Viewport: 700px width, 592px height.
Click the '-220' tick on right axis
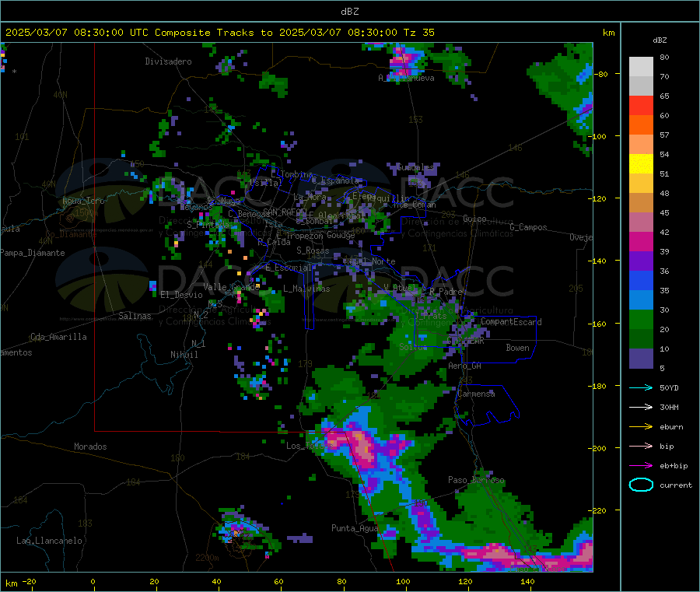(x=599, y=511)
